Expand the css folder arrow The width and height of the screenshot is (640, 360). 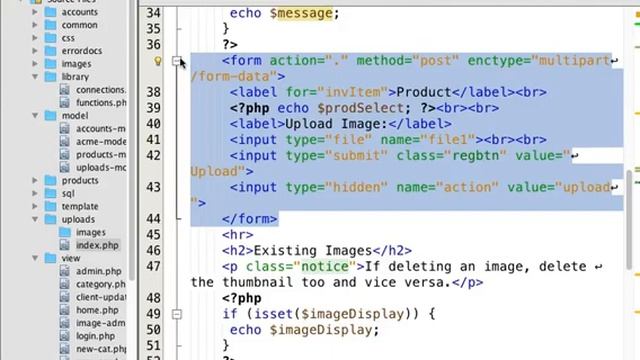[35, 38]
